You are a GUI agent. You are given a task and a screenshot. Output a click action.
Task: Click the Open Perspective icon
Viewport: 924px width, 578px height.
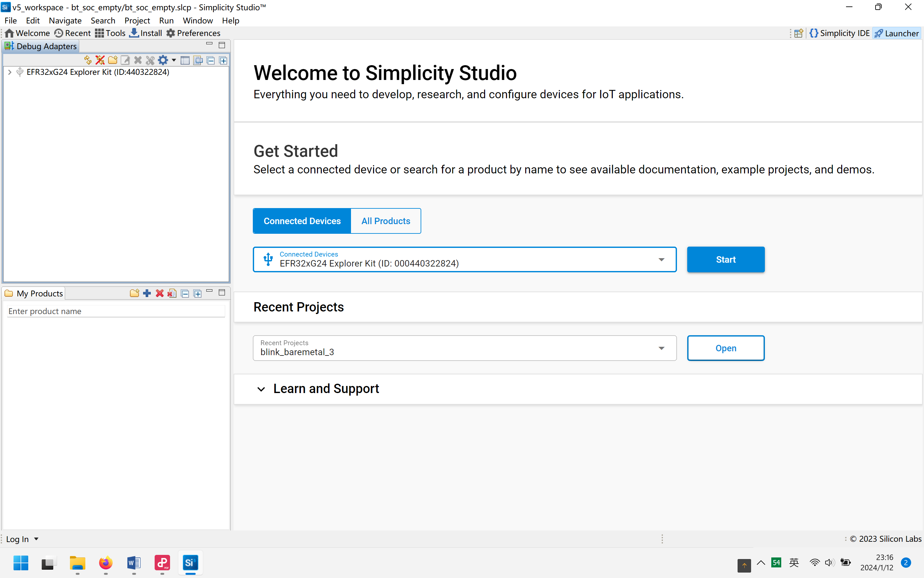point(799,33)
